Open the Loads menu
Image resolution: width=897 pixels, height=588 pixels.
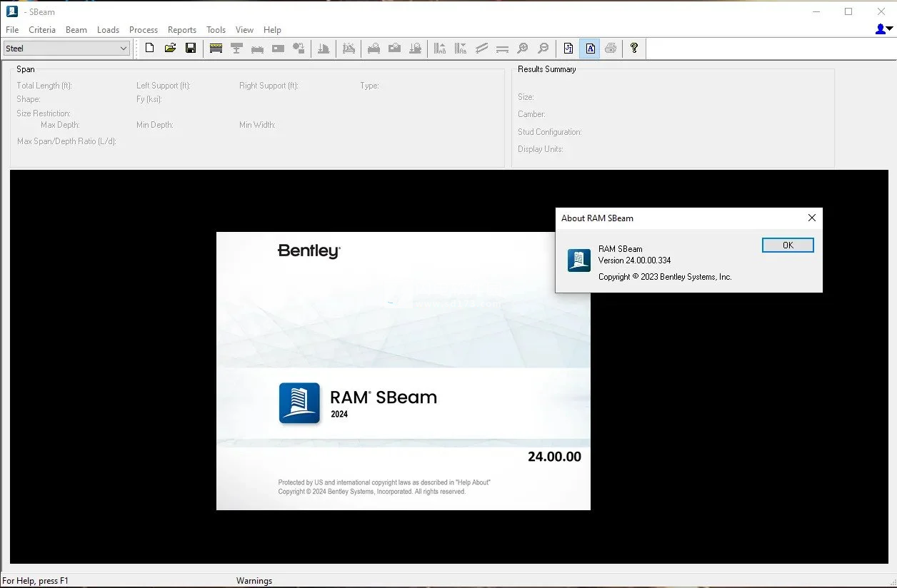click(108, 30)
